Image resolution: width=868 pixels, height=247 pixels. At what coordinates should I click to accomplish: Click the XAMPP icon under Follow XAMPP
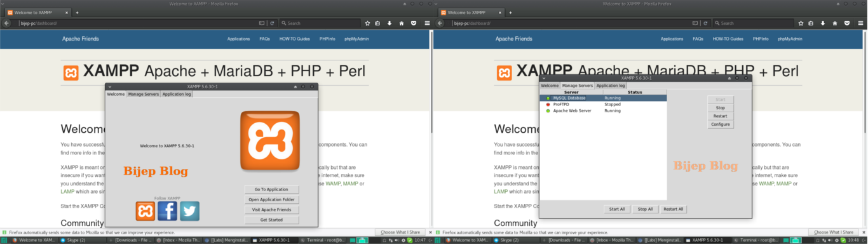pos(145,211)
